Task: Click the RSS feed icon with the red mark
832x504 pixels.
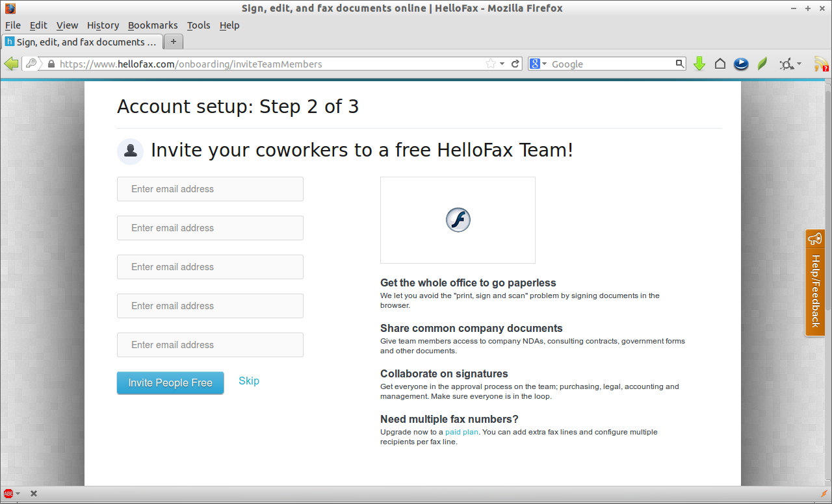Action: (821, 64)
